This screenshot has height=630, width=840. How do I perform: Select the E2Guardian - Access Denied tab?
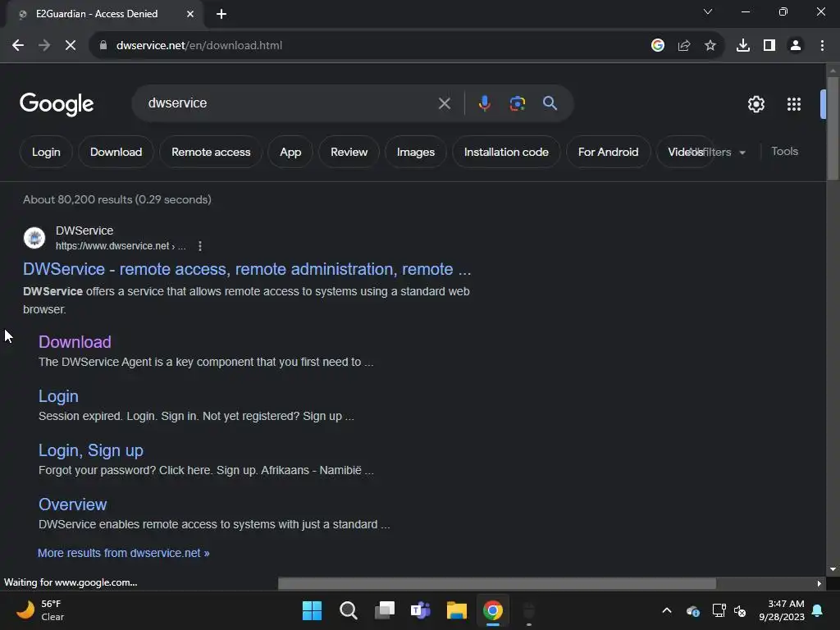coord(105,14)
